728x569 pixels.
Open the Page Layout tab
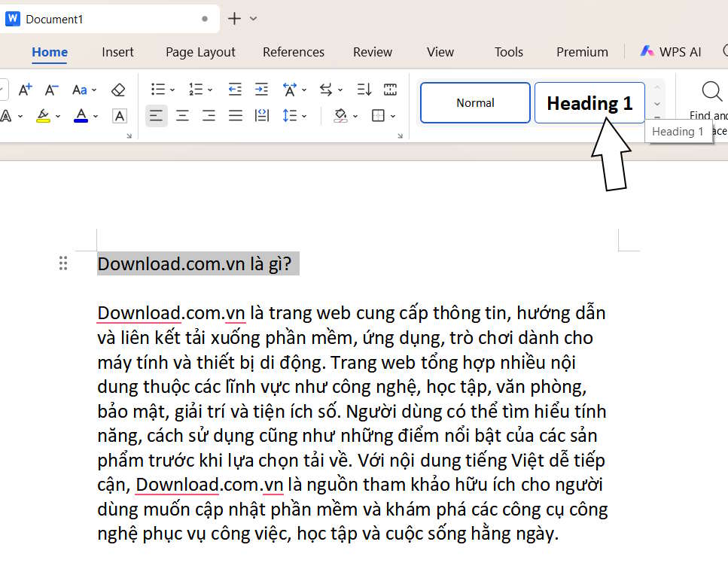[x=200, y=52]
